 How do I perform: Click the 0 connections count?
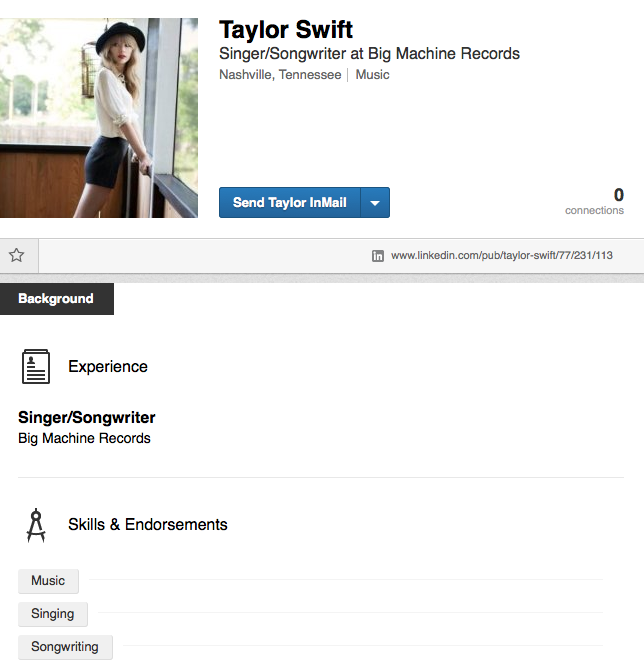coord(594,201)
